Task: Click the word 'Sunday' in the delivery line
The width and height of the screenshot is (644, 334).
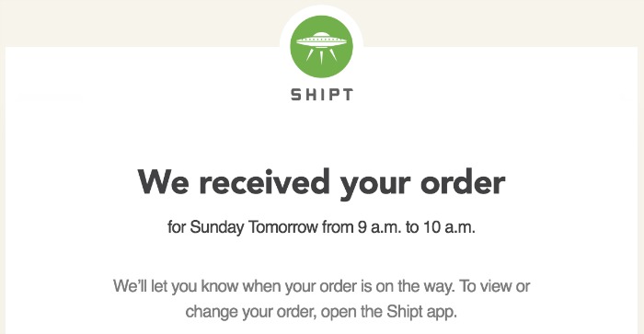Action: coord(216,227)
